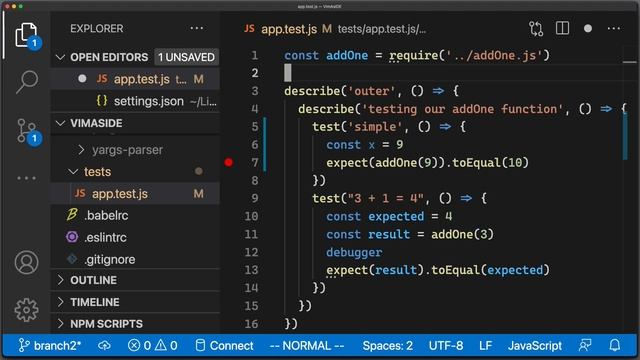Click line number 3 in gutter
Screen dimensions: 640x360
pos(255,91)
